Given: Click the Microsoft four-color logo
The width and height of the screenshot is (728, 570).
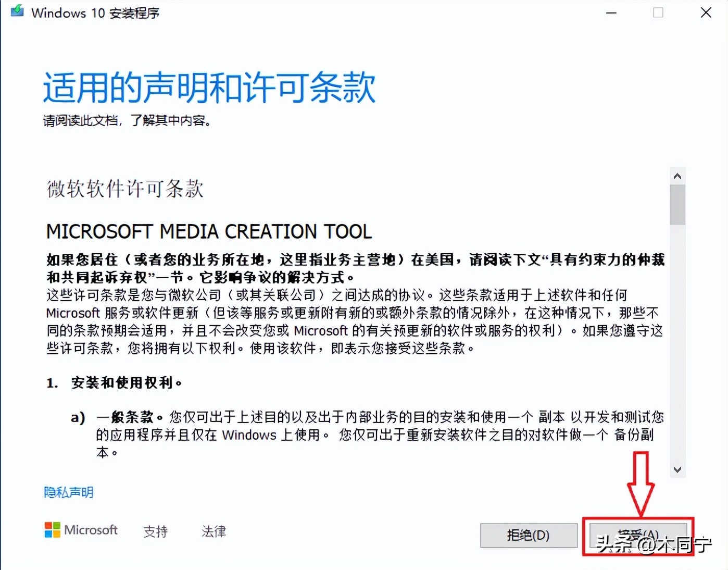Looking at the screenshot, I should pyautogui.click(x=52, y=530).
